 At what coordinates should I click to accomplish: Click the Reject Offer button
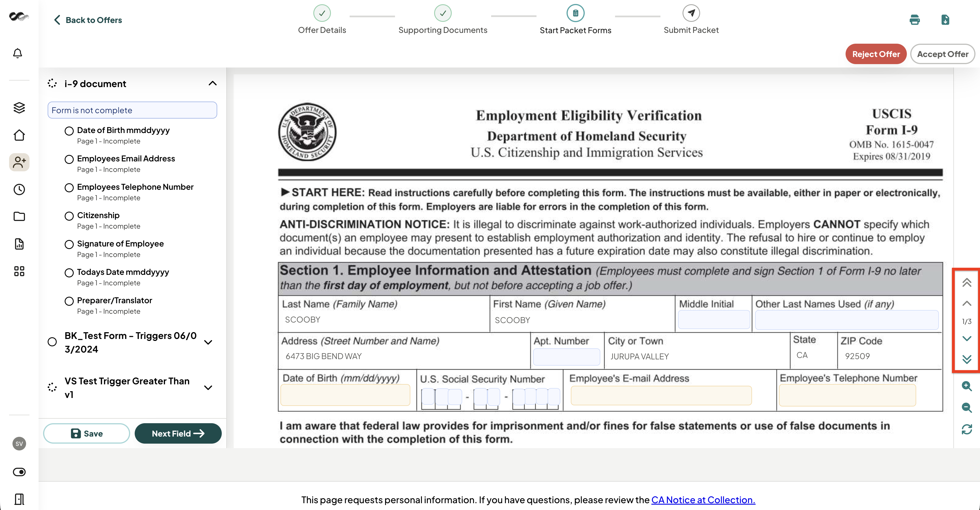click(x=876, y=54)
